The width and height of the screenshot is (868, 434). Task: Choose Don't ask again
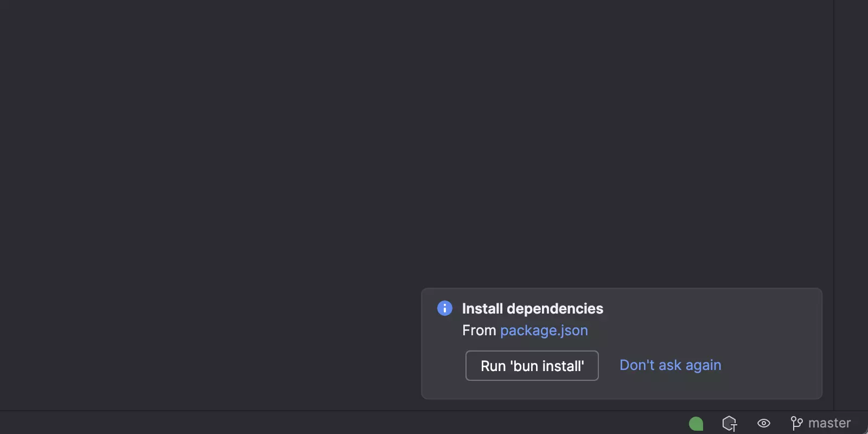point(670,365)
